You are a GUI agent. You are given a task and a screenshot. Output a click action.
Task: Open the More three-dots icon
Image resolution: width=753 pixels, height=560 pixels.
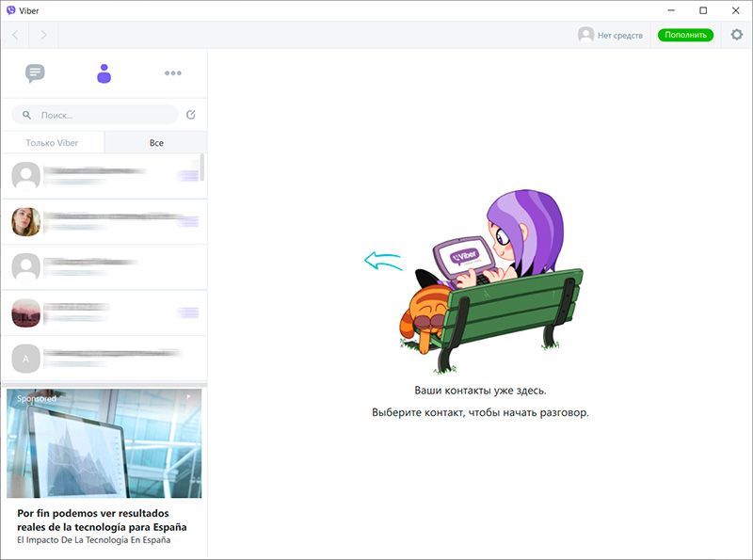pyautogui.click(x=172, y=73)
